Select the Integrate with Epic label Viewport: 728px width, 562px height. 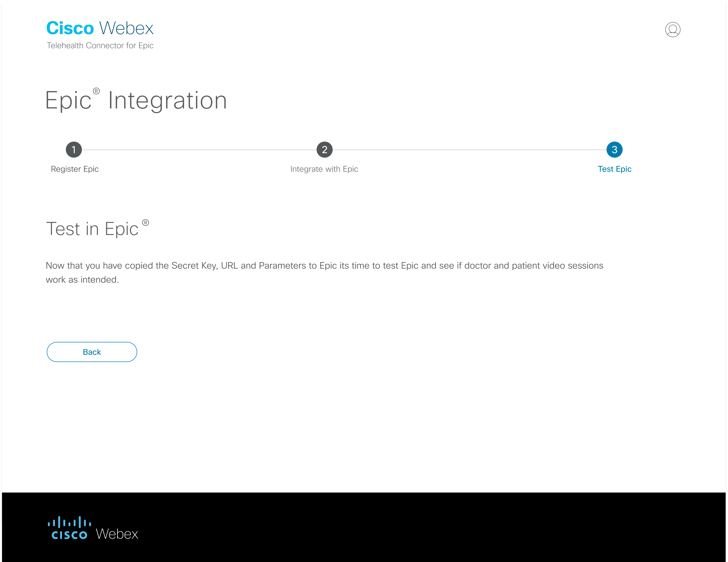pyautogui.click(x=324, y=169)
